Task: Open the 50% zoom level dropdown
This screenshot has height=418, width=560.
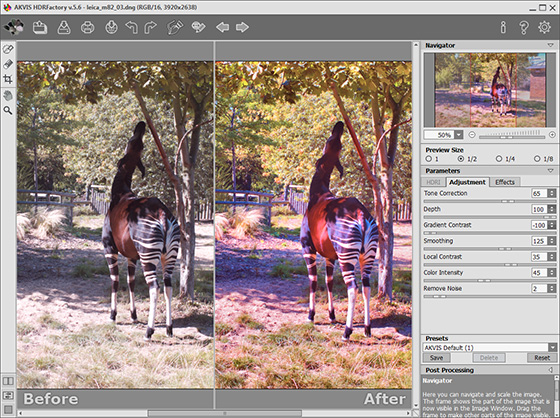Action: (x=459, y=135)
